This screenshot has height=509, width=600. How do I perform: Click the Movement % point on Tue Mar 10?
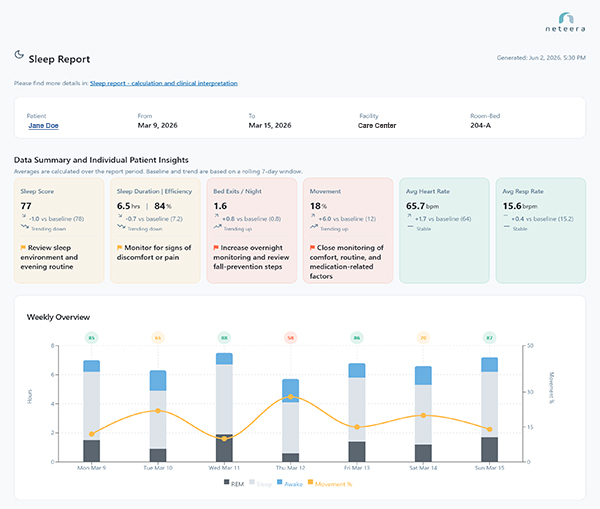tap(158, 411)
